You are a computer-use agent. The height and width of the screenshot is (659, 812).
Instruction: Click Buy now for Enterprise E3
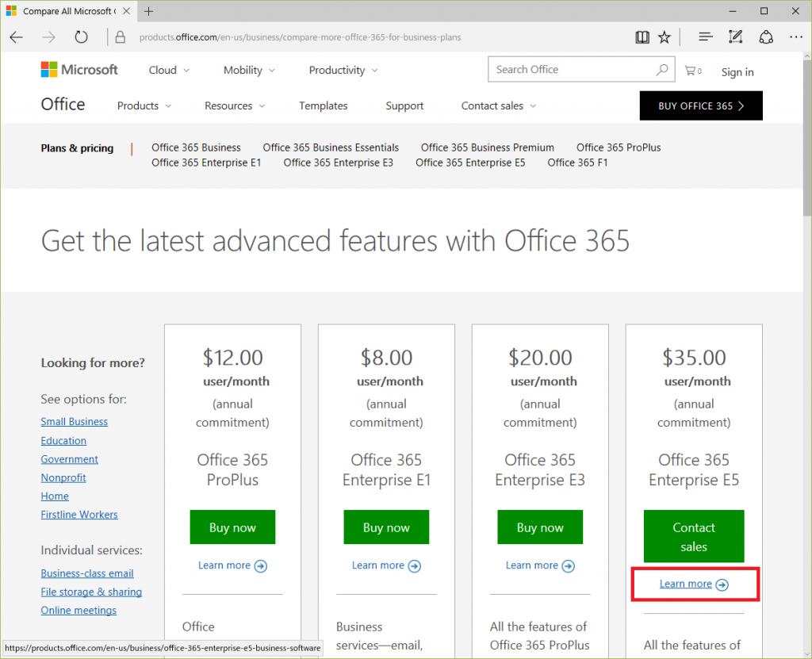[540, 527]
